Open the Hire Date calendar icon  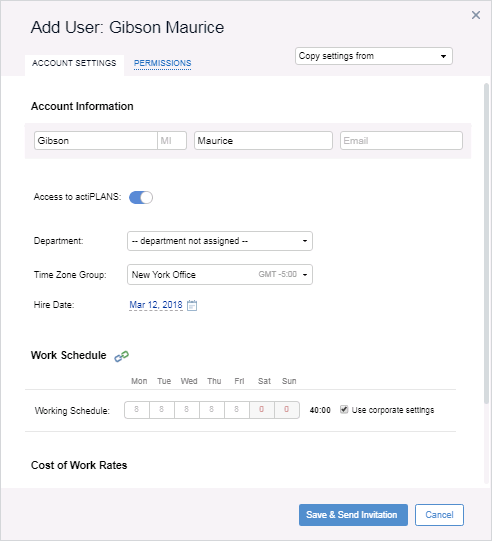[192, 305]
